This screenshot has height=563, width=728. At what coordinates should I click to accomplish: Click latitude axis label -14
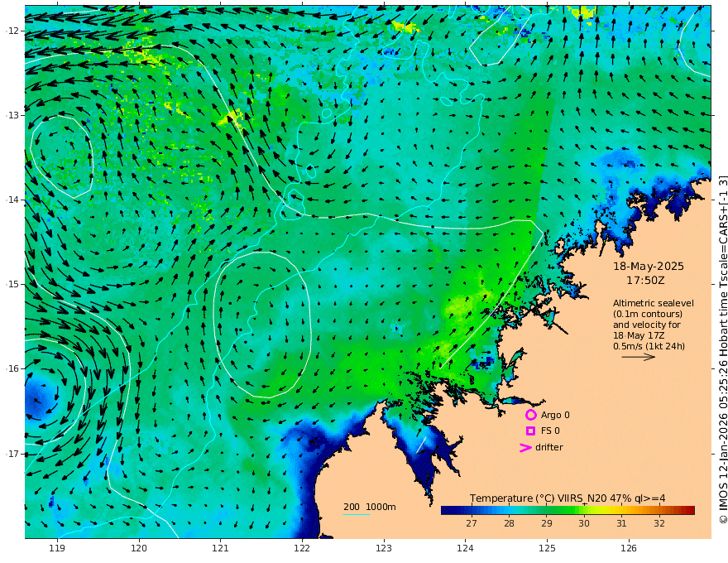tap(12, 200)
